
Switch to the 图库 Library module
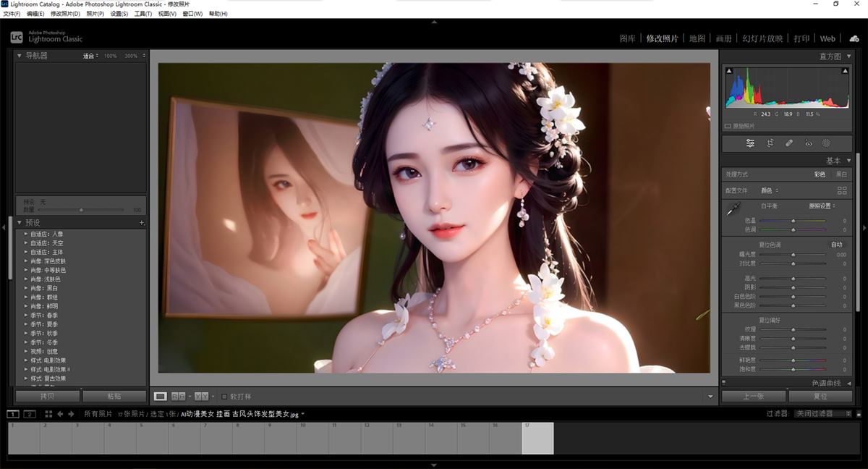(627, 38)
